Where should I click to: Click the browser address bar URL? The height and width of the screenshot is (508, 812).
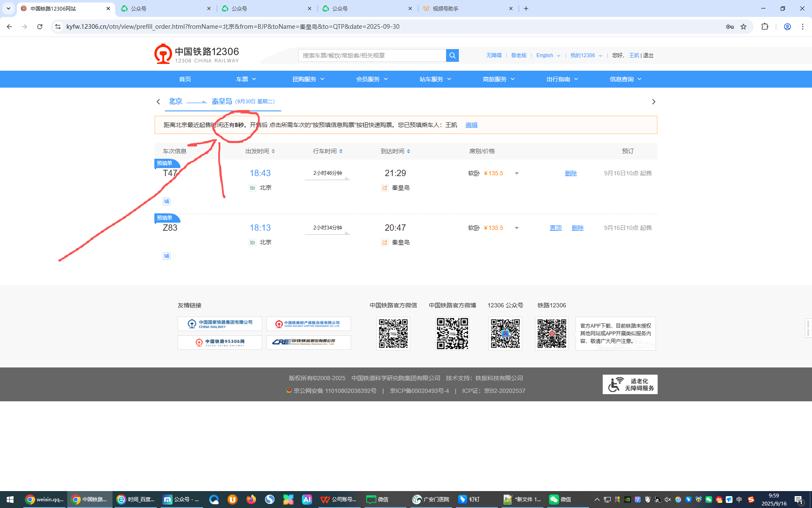233,27
